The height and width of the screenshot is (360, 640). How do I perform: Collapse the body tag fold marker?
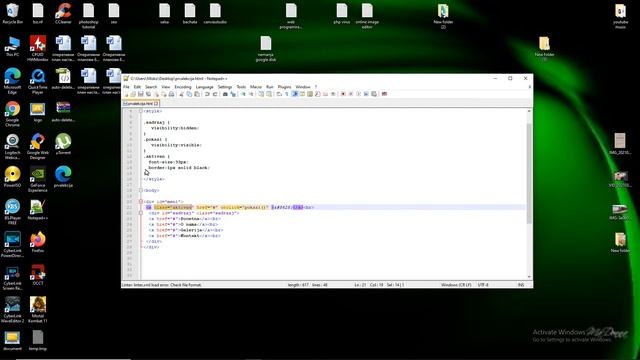[141, 190]
